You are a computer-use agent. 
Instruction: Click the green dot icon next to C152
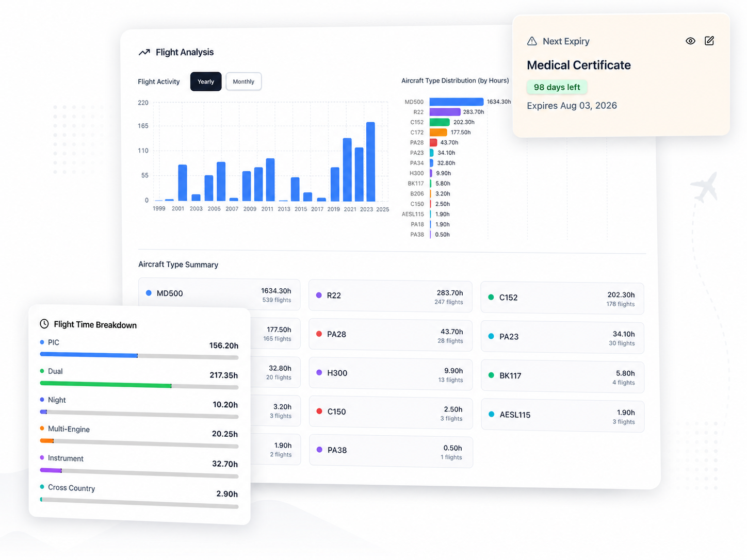coord(491,298)
